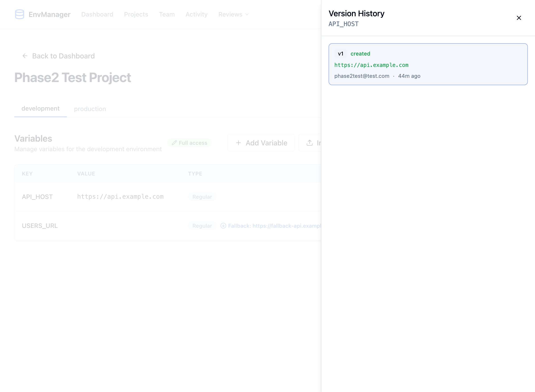
Task: Click the fallback URL link on USERS_URL row
Action: pyautogui.click(x=275, y=226)
